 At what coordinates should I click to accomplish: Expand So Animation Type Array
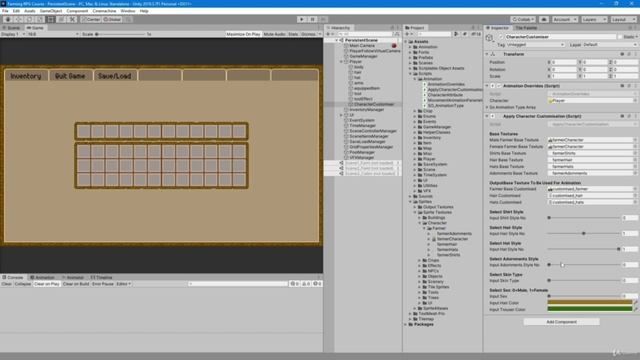pos(487,107)
